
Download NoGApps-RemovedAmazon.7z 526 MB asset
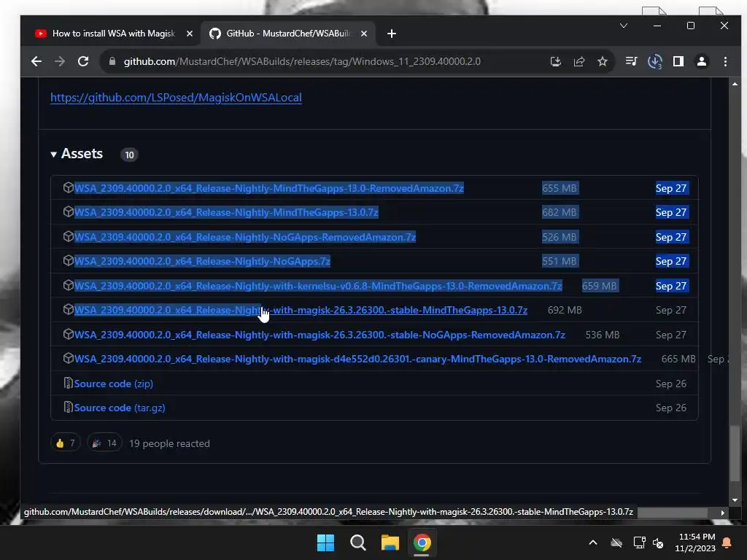pos(245,237)
